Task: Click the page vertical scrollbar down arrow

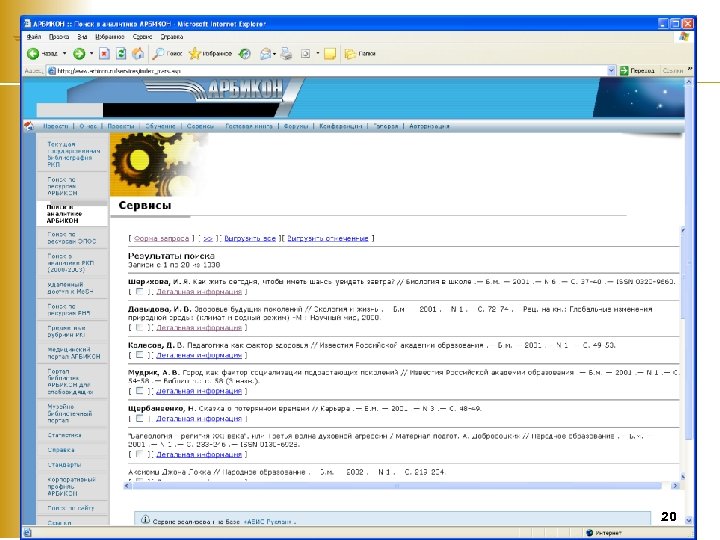Action: pos(688,520)
